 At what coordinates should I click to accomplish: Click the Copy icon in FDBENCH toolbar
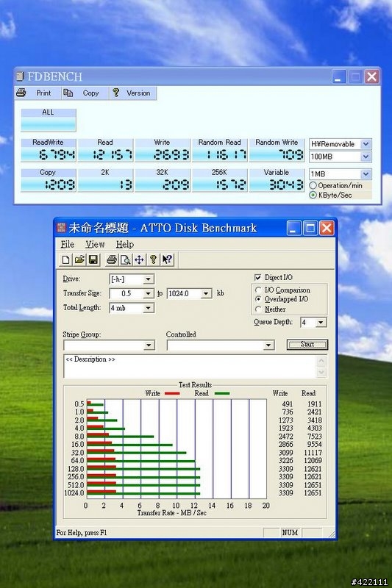coord(68,93)
